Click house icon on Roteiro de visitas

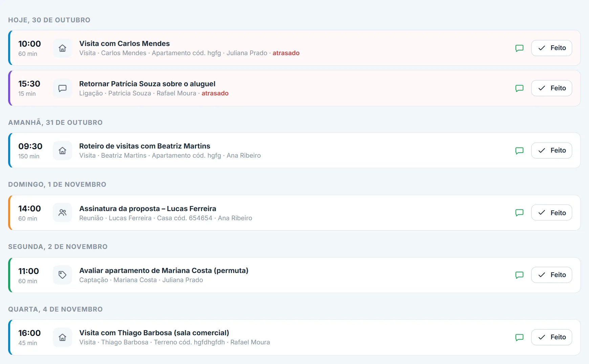point(62,151)
